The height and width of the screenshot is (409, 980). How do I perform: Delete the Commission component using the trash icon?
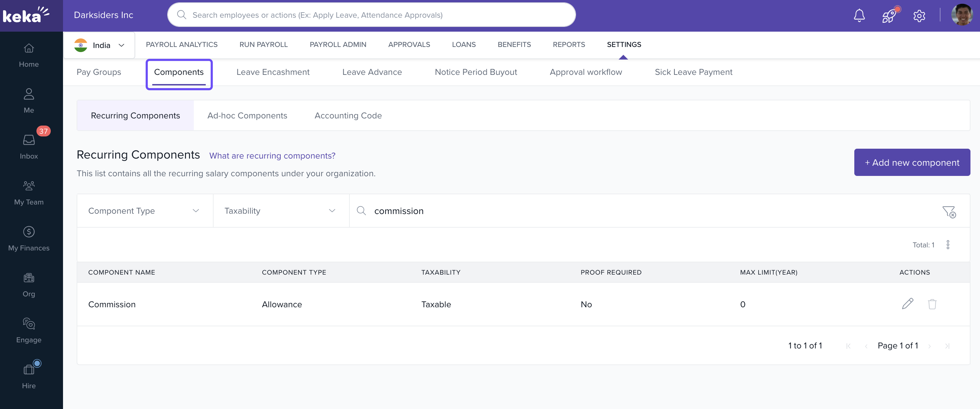[932, 304]
